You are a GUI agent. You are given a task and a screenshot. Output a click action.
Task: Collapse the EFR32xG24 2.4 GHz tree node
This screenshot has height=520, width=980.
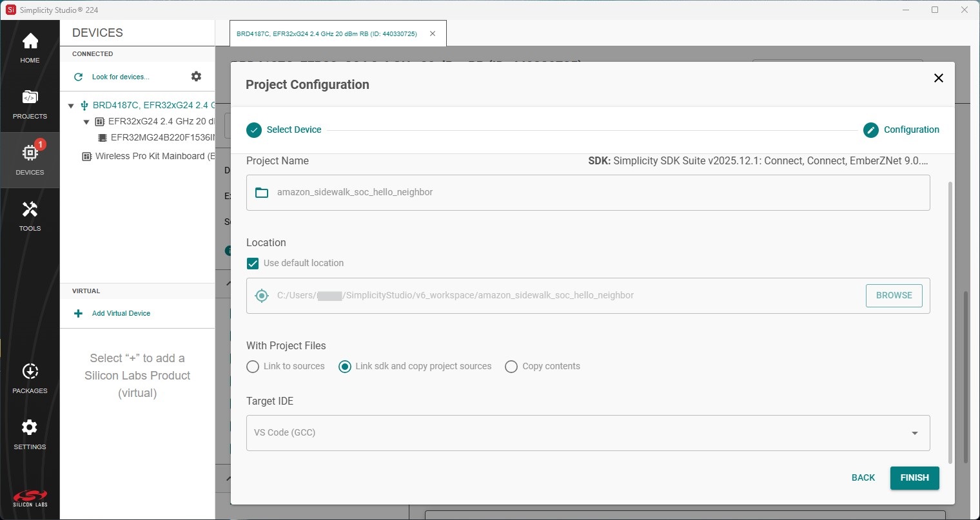click(x=86, y=122)
